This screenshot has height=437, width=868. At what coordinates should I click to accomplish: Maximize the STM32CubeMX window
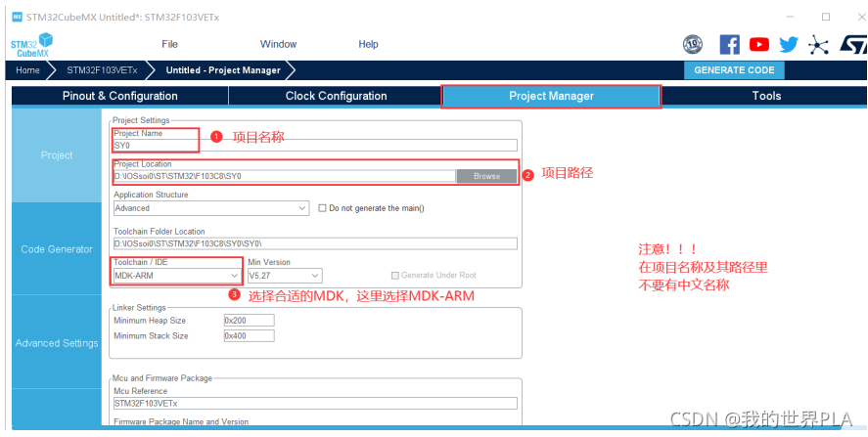coord(826,18)
